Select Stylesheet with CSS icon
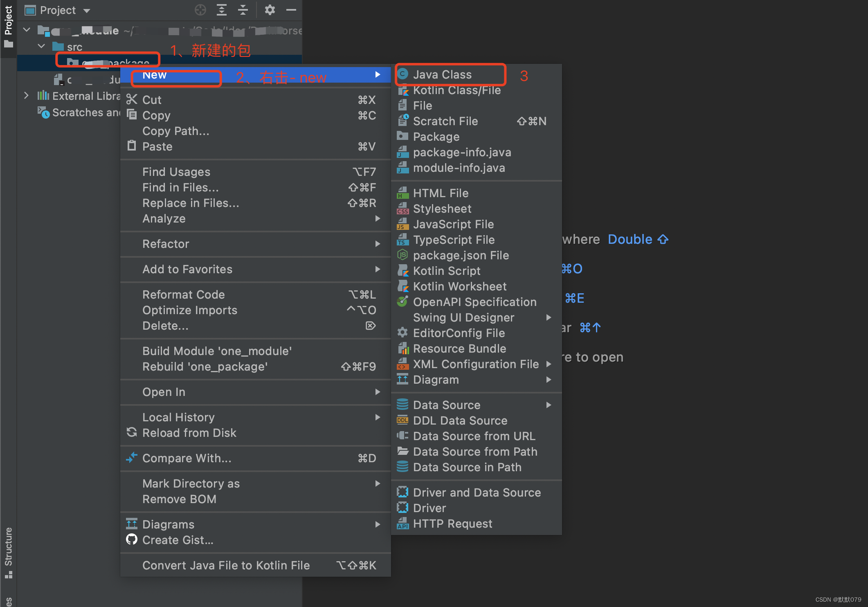The image size is (868, 607). pos(442,209)
